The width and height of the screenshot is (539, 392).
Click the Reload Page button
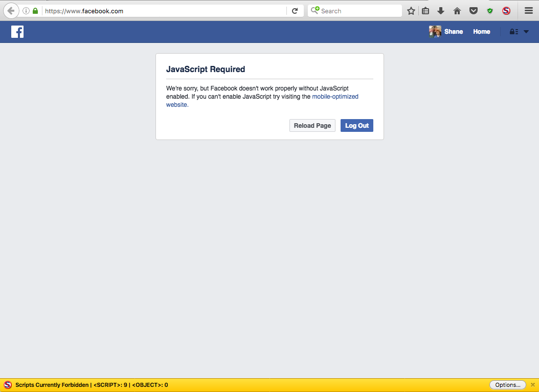pos(312,125)
